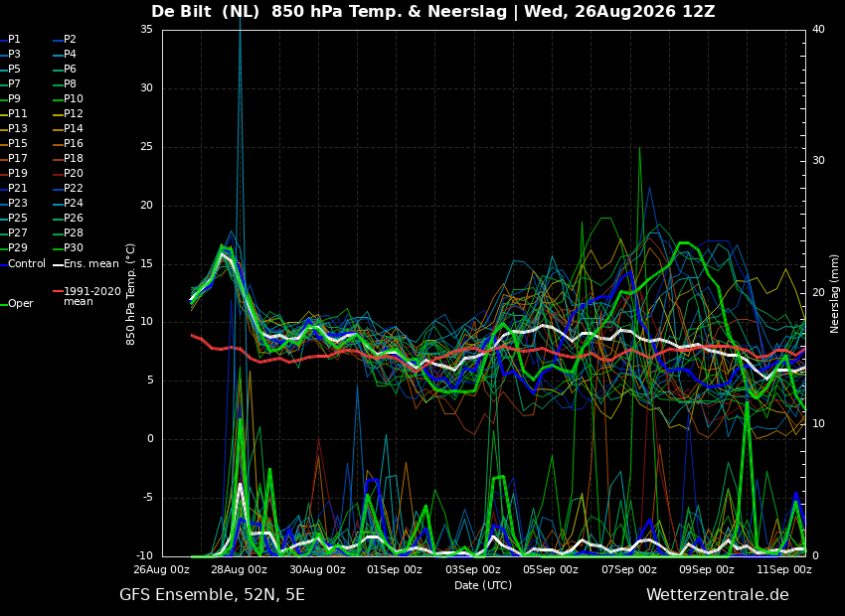Click the '30Aug 00z' date label
This screenshot has height=616, width=845.
click(x=317, y=569)
